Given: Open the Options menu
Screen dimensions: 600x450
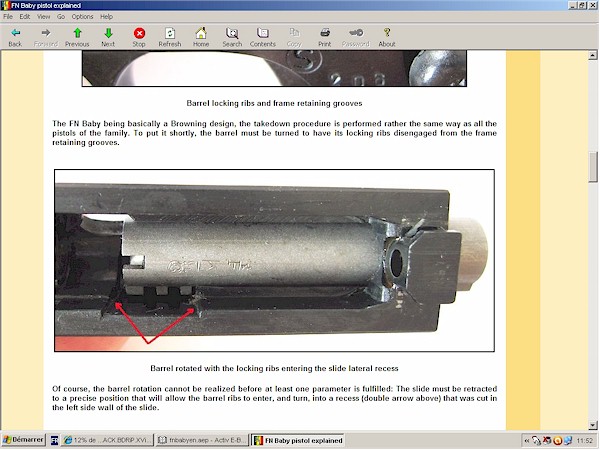Looking at the screenshot, I should [x=82, y=16].
